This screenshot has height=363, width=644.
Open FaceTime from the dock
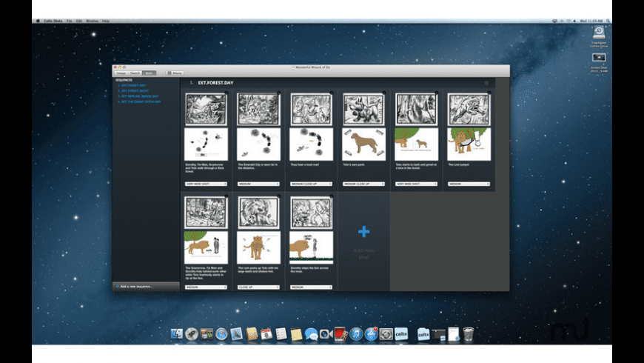click(326, 334)
